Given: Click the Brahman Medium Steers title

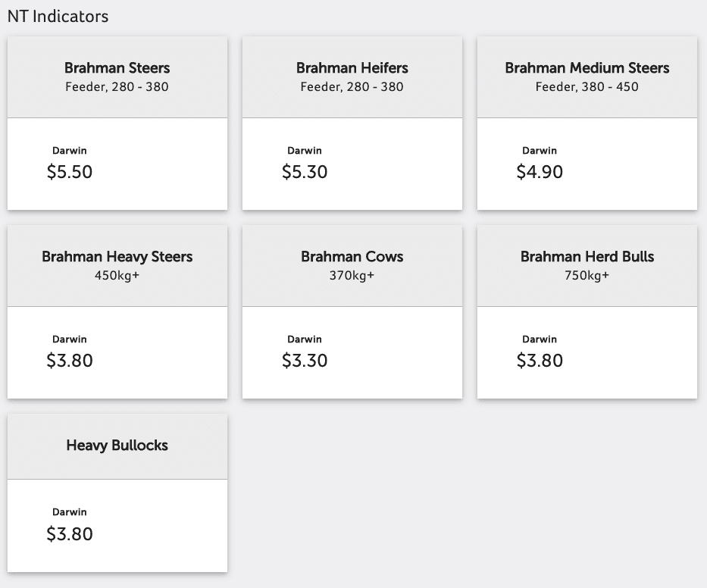Looking at the screenshot, I should point(587,67).
